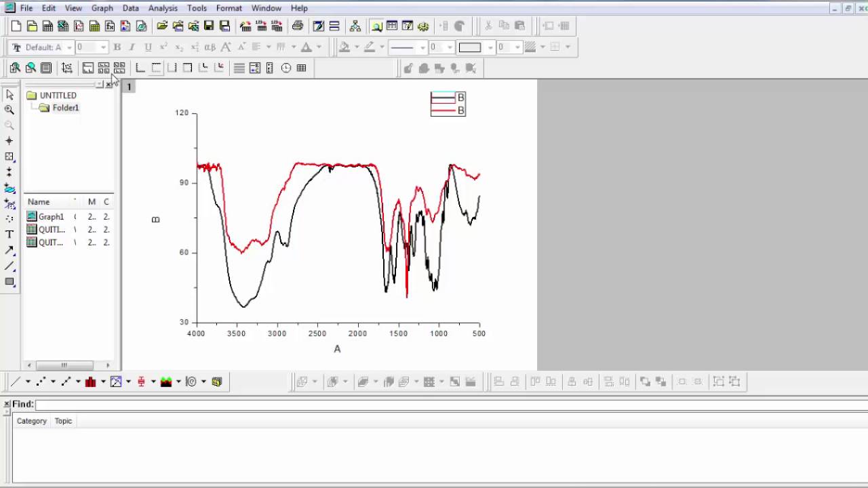Click the Topic column header
Image resolution: width=868 pixels, height=488 pixels.
[64, 421]
